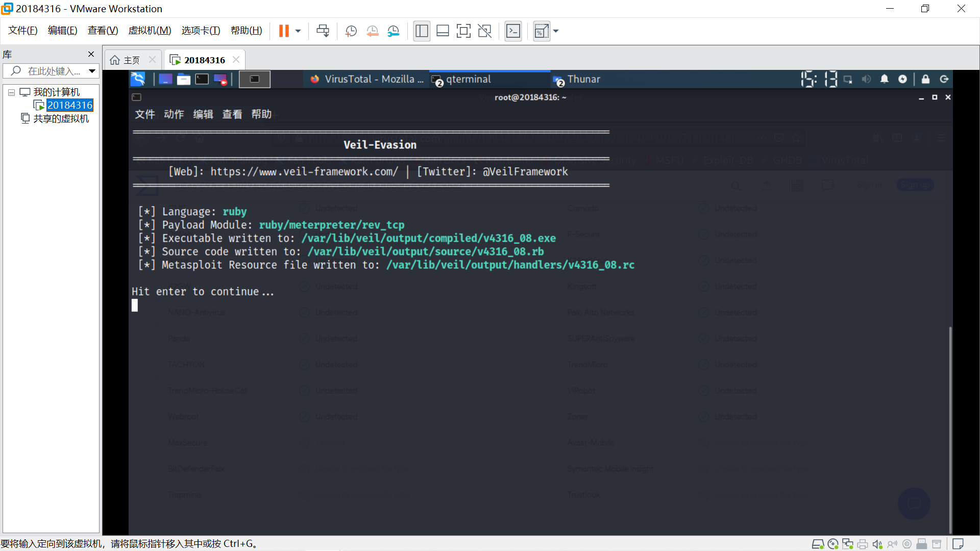This screenshot has height=551, width=980.
Task: Click the Kali menu dragon icon
Action: 138,79
